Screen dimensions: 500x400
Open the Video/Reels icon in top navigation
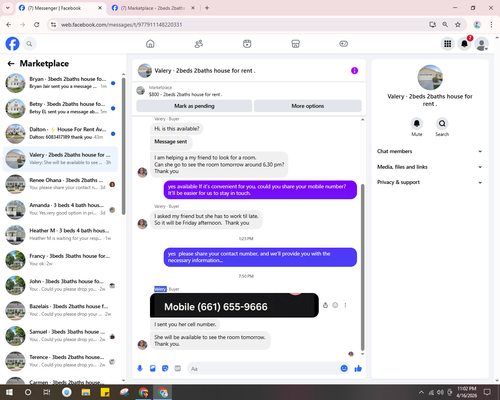tap(247, 44)
